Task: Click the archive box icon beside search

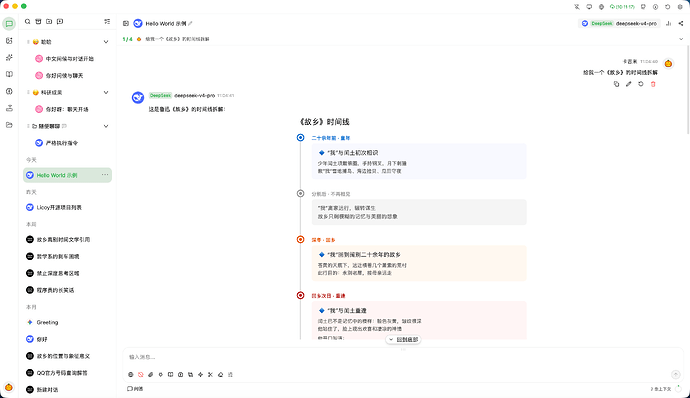Action: pyautogui.click(x=38, y=22)
